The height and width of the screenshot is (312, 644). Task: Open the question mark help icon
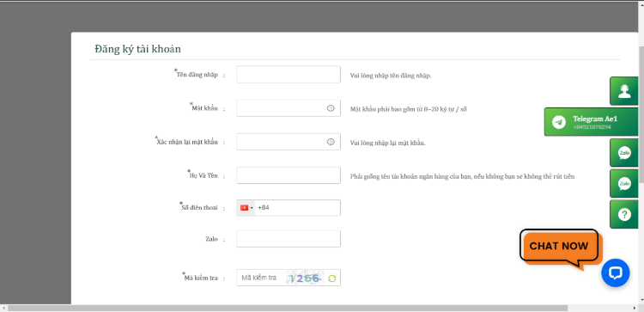point(624,214)
